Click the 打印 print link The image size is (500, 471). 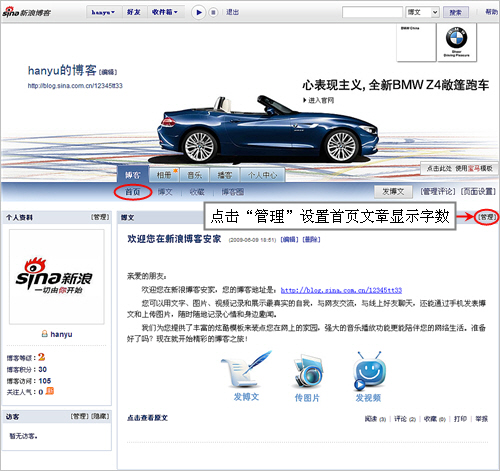click(x=460, y=419)
